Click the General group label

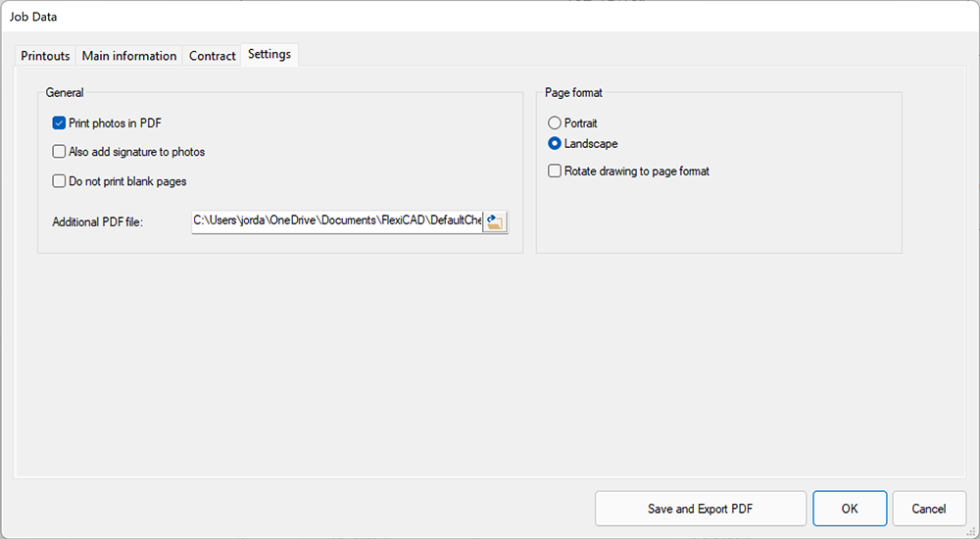coord(65,92)
